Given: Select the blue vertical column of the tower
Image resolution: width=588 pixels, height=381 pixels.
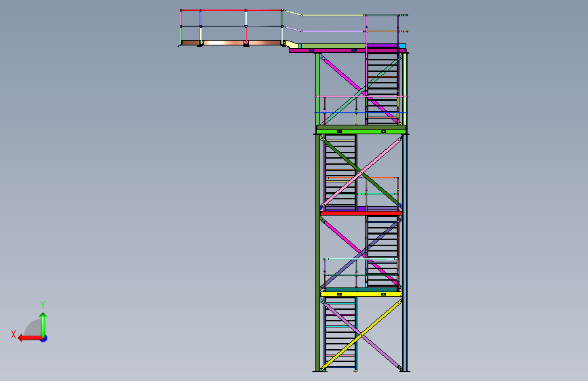Looking at the screenshot, I should click(405, 252).
